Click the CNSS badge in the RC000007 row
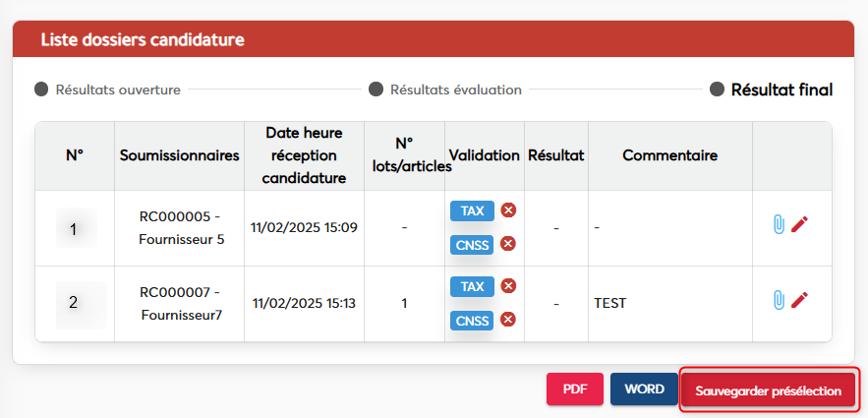This screenshot has width=868, height=418. click(472, 320)
